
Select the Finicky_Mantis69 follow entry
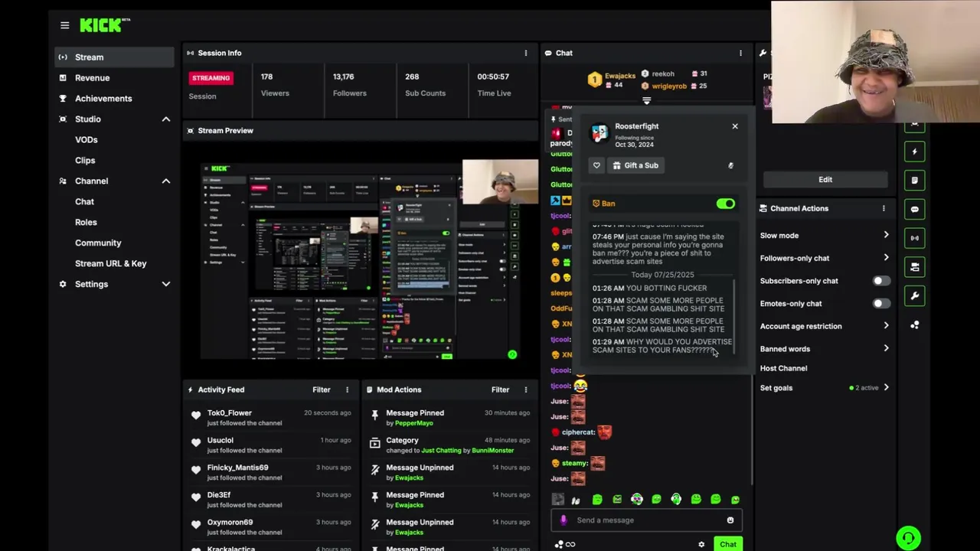(271, 472)
